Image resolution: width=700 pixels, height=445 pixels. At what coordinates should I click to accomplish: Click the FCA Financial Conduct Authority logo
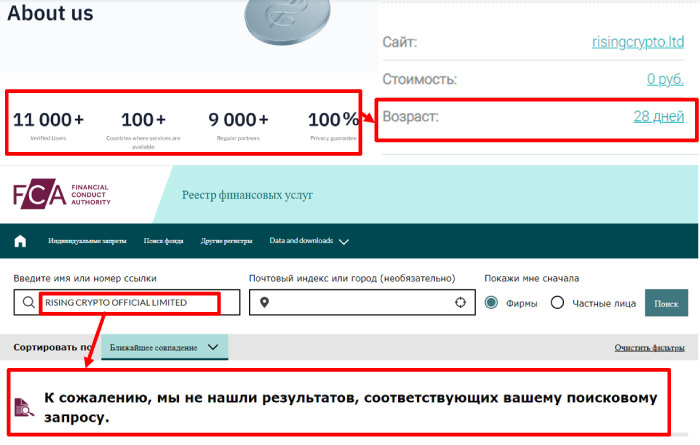point(62,194)
